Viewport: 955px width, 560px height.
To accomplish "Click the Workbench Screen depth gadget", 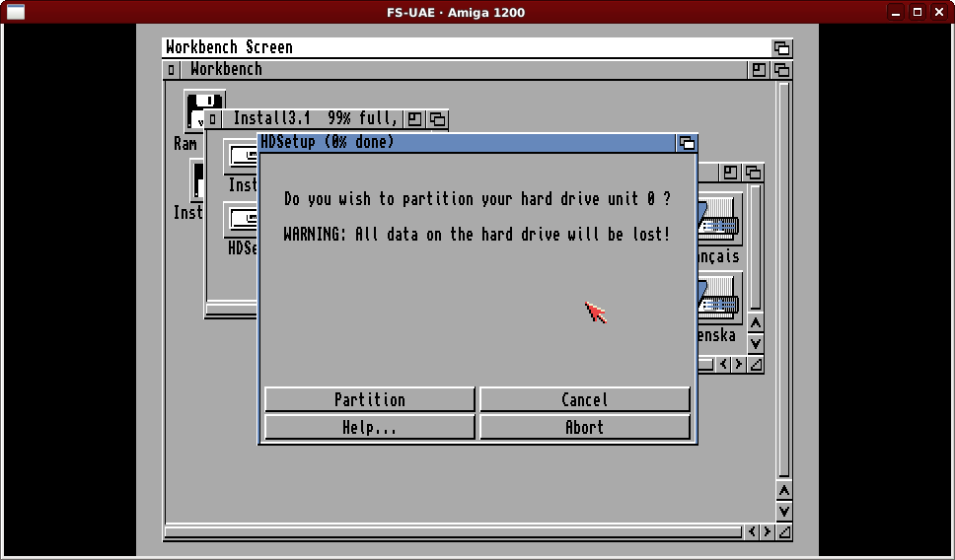I will click(781, 48).
